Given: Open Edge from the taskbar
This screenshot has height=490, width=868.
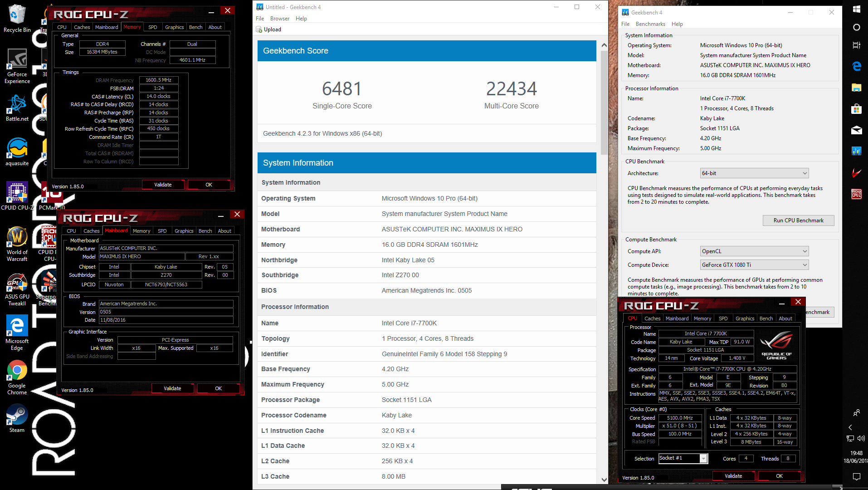Looking at the screenshot, I should tap(856, 66).
